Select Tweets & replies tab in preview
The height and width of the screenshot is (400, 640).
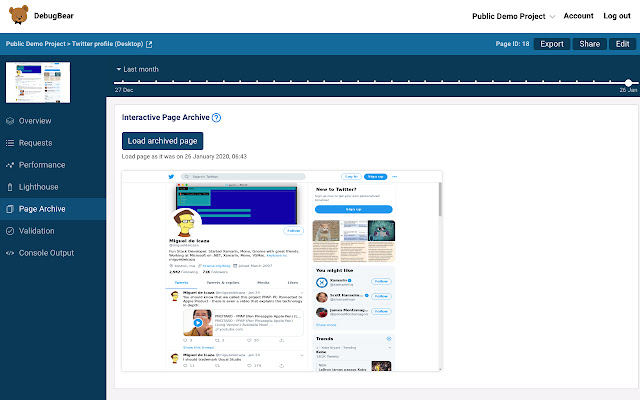pos(223,282)
